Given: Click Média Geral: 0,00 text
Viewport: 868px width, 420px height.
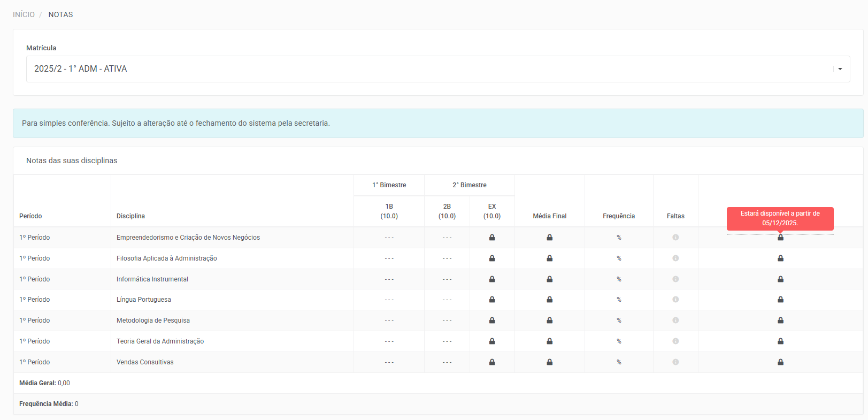Looking at the screenshot, I should (44, 383).
